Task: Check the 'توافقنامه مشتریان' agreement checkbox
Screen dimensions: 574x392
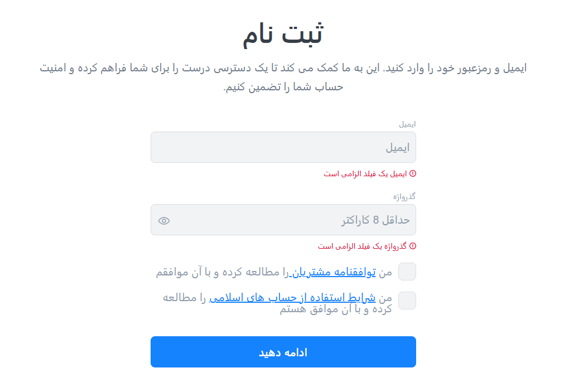Action: [x=407, y=272]
